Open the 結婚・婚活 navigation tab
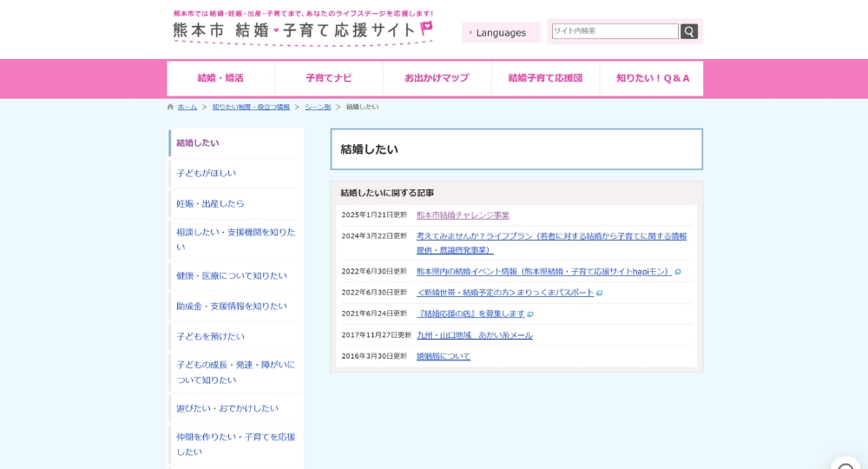 click(220, 78)
